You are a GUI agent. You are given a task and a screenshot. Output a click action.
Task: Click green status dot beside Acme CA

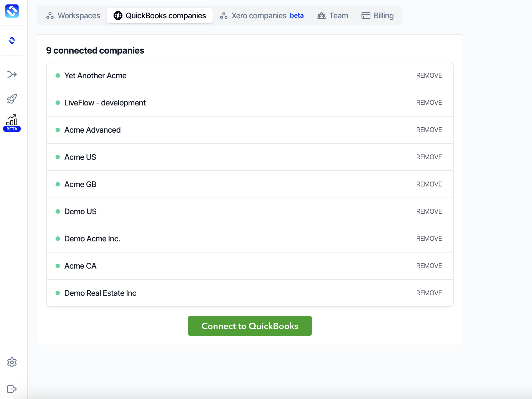click(58, 266)
